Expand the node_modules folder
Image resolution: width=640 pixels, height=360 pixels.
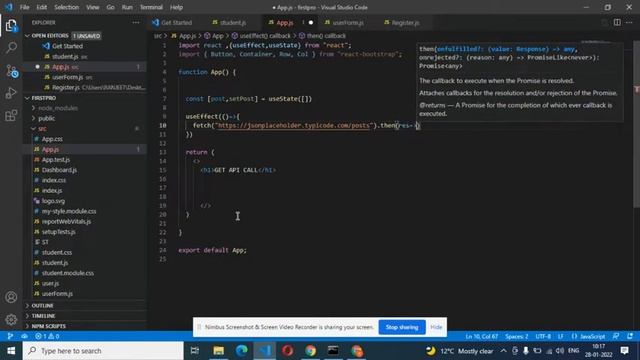click(58, 108)
